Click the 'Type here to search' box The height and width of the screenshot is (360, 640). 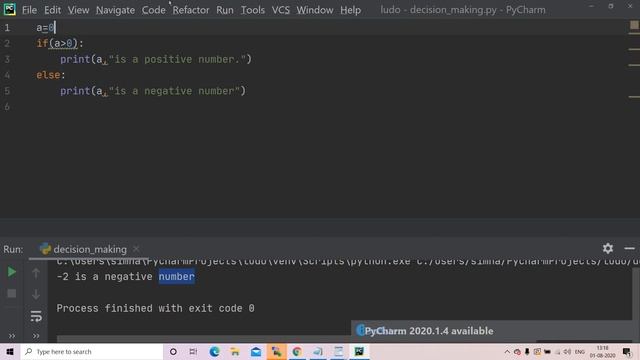pos(92,351)
